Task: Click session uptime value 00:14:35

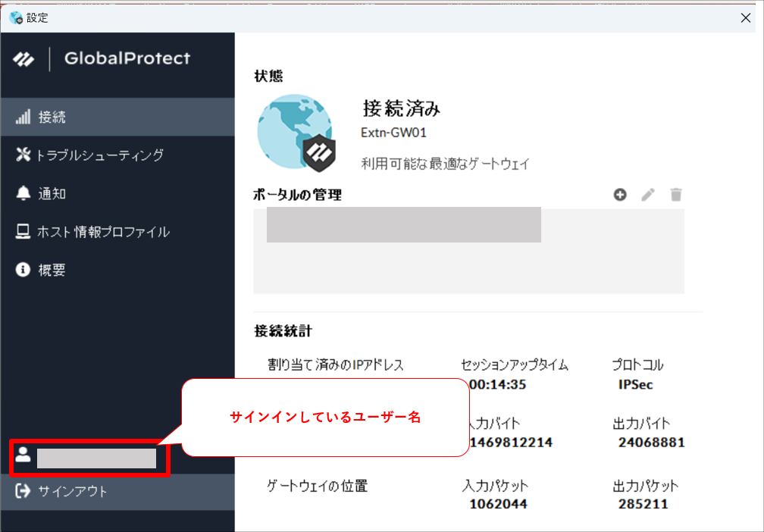Action: tap(498, 385)
